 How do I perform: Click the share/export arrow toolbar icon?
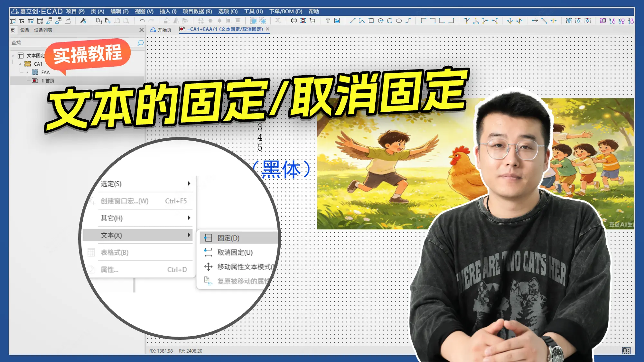click(x=68, y=21)
